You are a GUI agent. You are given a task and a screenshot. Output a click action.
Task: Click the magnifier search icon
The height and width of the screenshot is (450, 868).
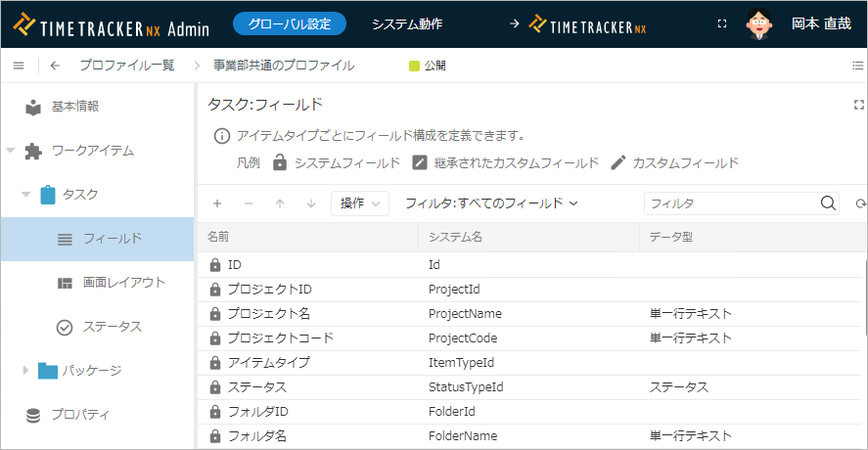[x=828, y=202]
